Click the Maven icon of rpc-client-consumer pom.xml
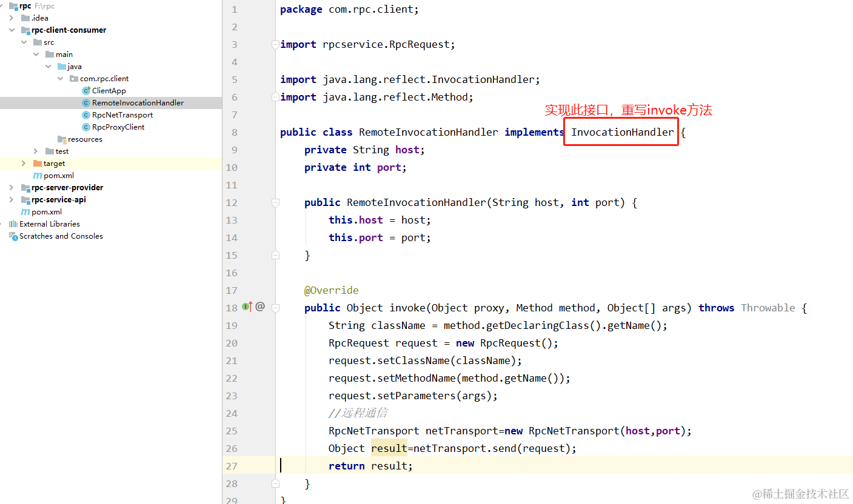Viewport: 853px width, 504px height. point(38,176)
